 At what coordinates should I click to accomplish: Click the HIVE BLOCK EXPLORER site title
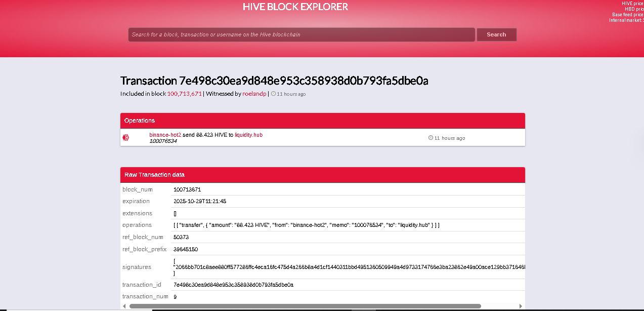(295, 7)
